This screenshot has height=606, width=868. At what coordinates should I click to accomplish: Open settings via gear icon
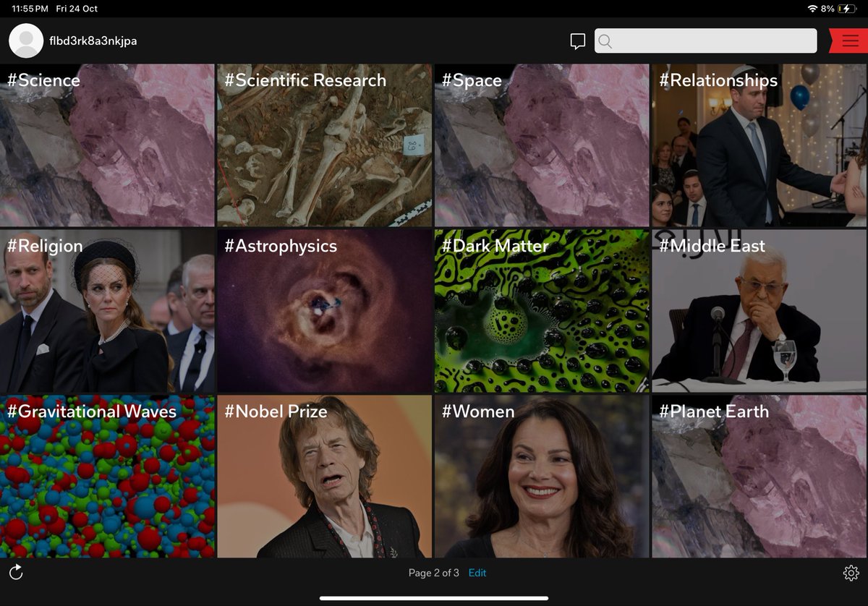pos(851,573)
